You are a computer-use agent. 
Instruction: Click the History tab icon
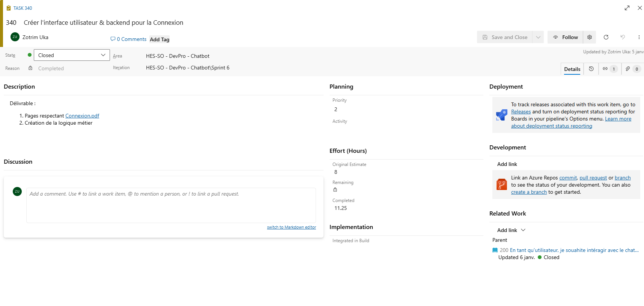(x=591, y=69)
